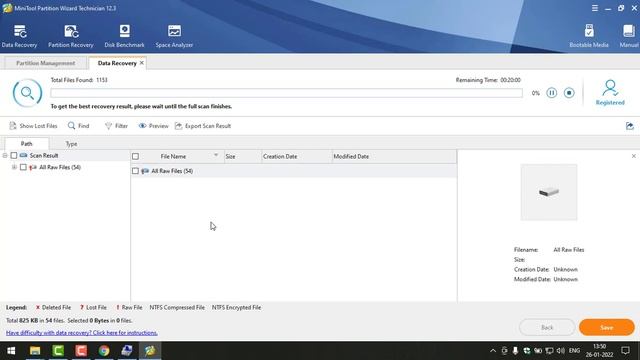Open MiniTool Partition Wizard taskbar icon
Screen dimensions: 640x360
(150, 351)
